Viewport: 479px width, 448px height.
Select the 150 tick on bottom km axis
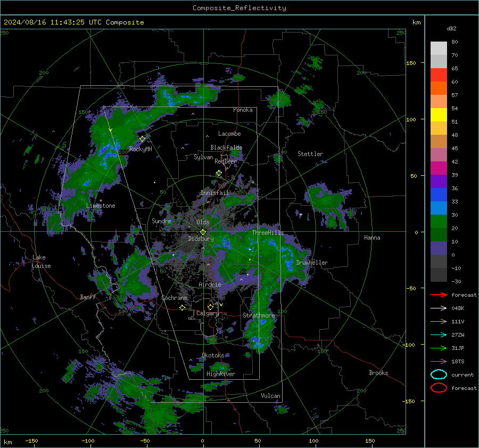(x=370, y=441)
